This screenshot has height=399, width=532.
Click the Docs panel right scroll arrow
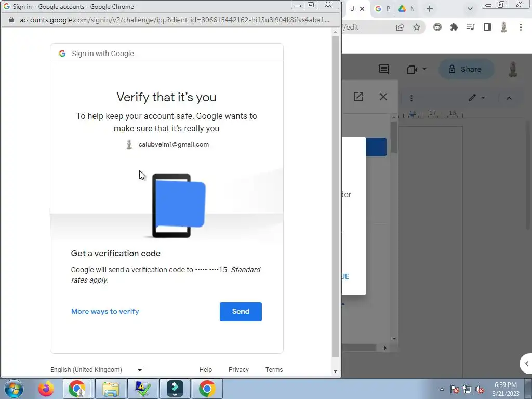point(385,348)
